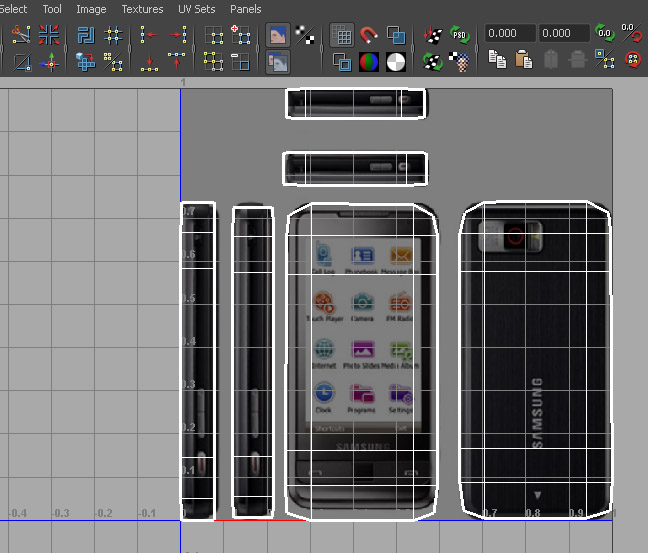The width and height of the screenshot is (648, 553).
Task: Click the greyed-out Paste U value icon
Action: coord(551,59)
